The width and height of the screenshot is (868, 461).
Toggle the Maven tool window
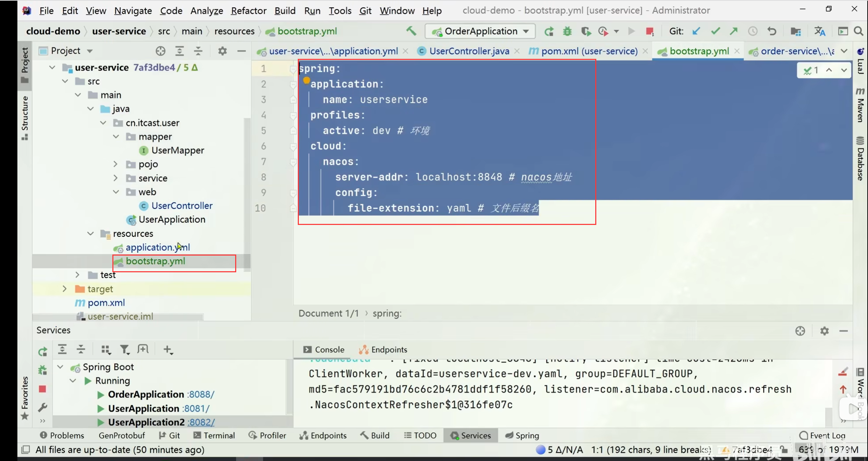860,106
